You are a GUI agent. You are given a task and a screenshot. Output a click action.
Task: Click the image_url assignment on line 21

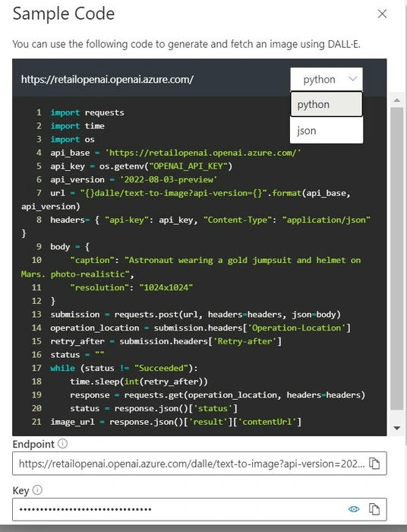(x=176, y=422)
